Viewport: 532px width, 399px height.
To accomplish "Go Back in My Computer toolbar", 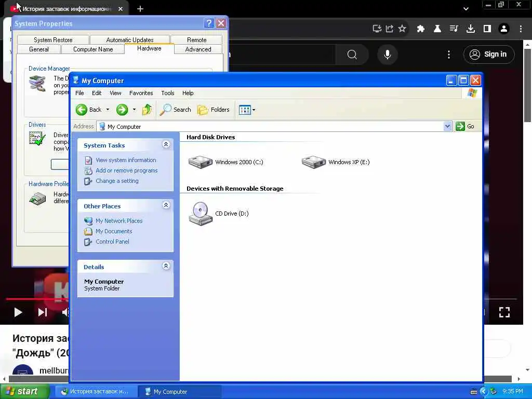I will [x=88, y=110].
